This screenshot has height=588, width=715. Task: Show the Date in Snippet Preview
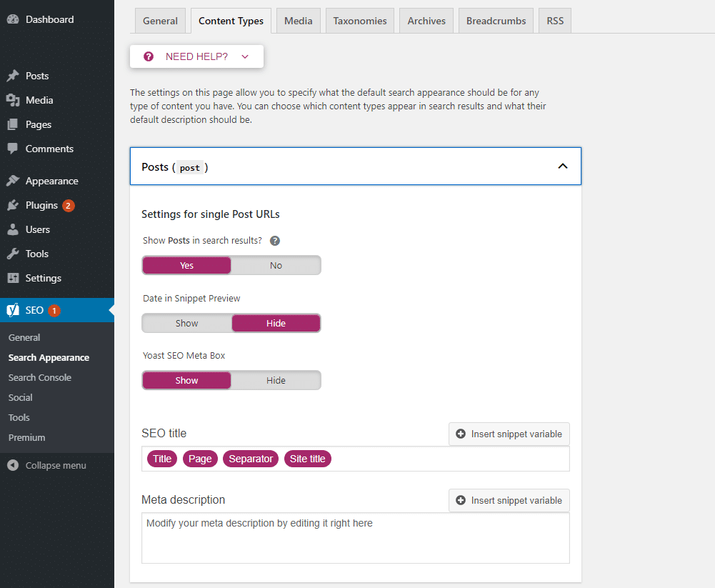pos(186,324)
